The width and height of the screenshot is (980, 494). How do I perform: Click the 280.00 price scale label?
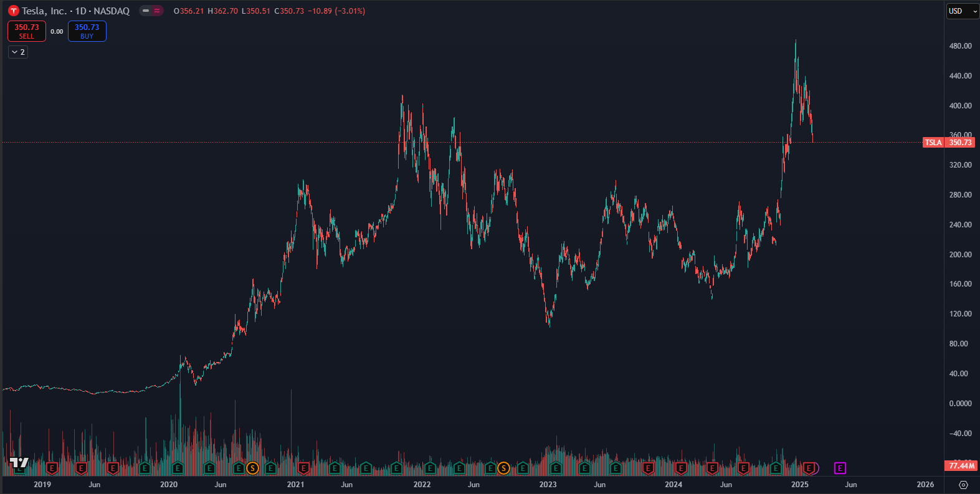tap(960, 195)
